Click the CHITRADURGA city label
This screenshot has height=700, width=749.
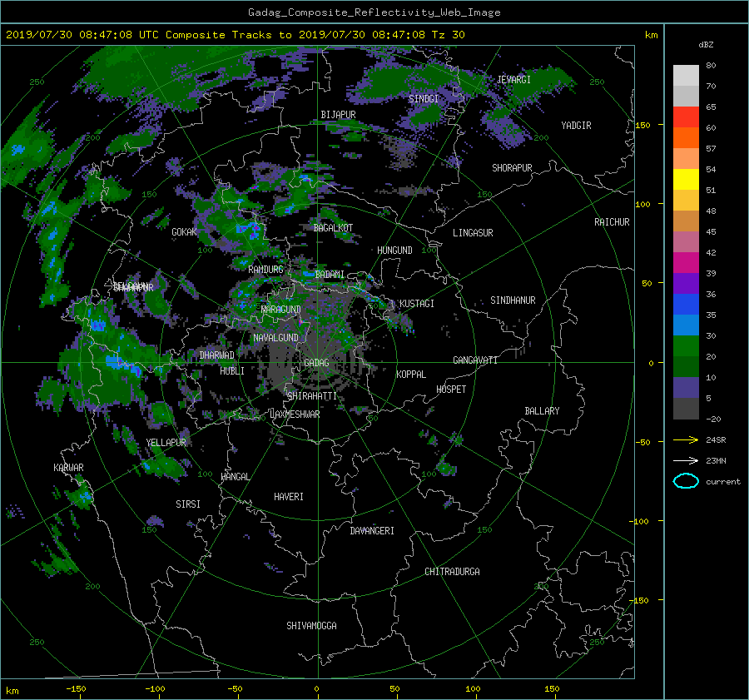click(453, 572)
